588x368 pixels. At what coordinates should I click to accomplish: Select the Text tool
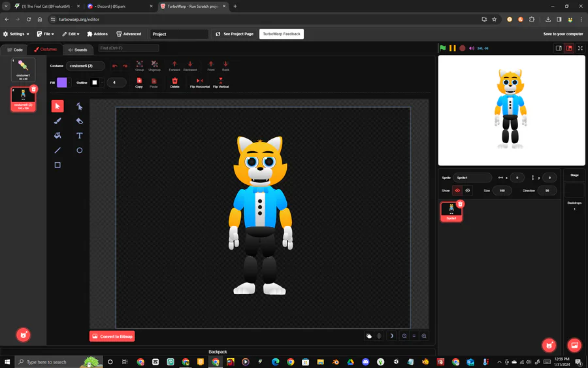(x=79, y=135)
